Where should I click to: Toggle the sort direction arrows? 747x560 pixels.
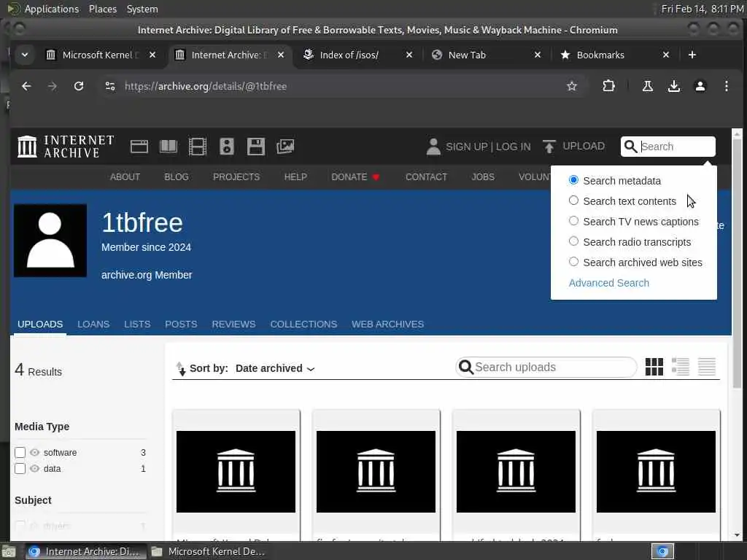coord(181,368)
